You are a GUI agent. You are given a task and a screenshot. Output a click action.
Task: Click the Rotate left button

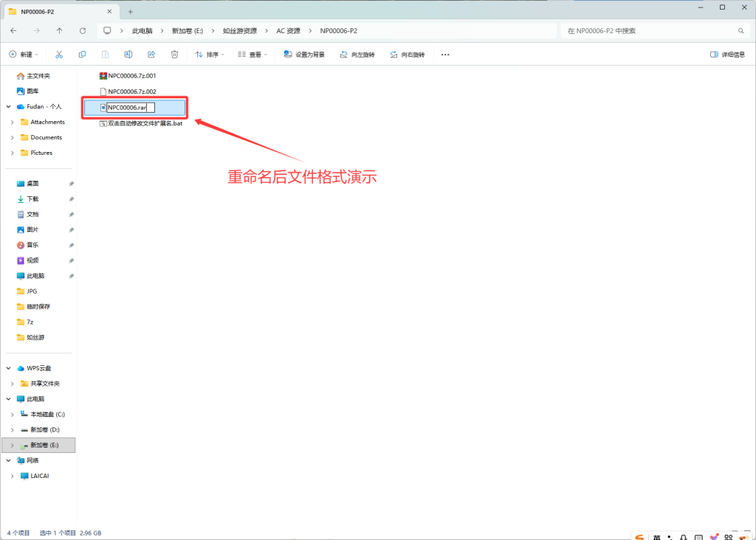[357, 55]
